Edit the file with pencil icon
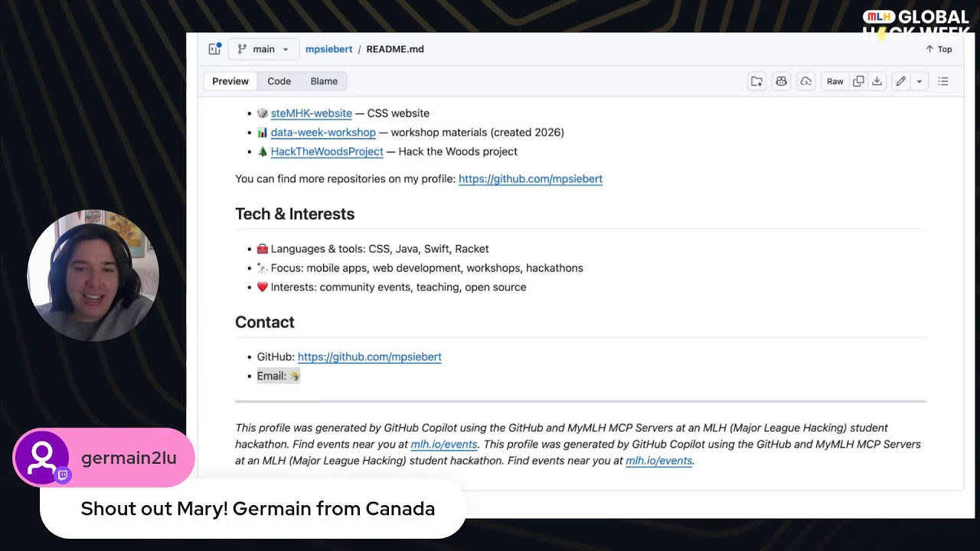The width and height of the screenshot is (980, 551). coord(901,81)
